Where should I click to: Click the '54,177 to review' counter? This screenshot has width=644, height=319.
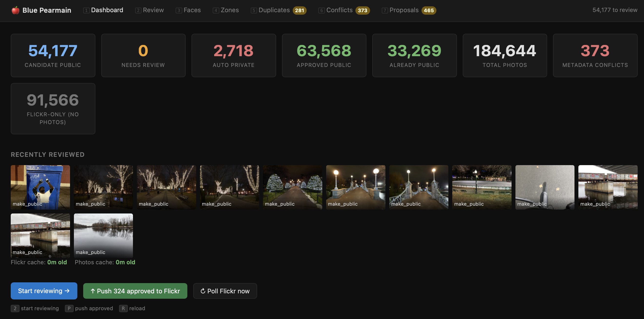click(x=615, y=10)
